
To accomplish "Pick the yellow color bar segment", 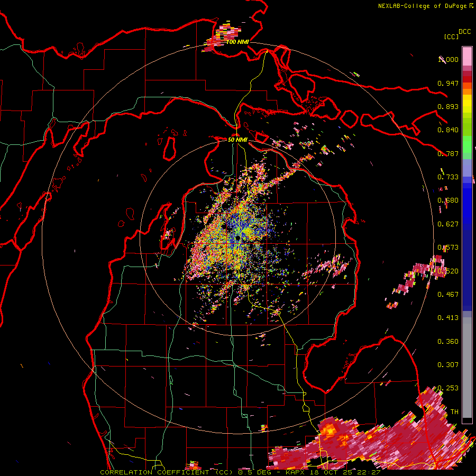I will point(467,104).
